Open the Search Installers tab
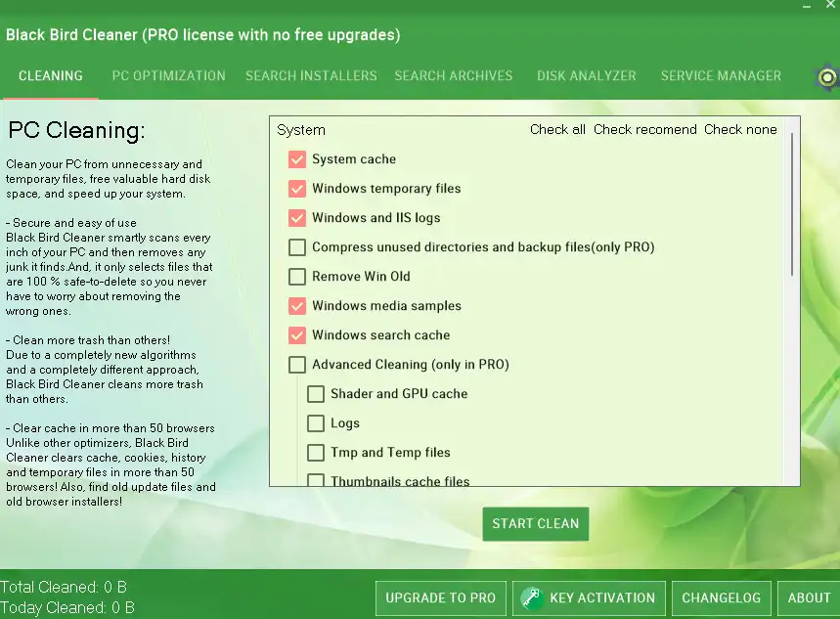 click(x=311, y=75)
